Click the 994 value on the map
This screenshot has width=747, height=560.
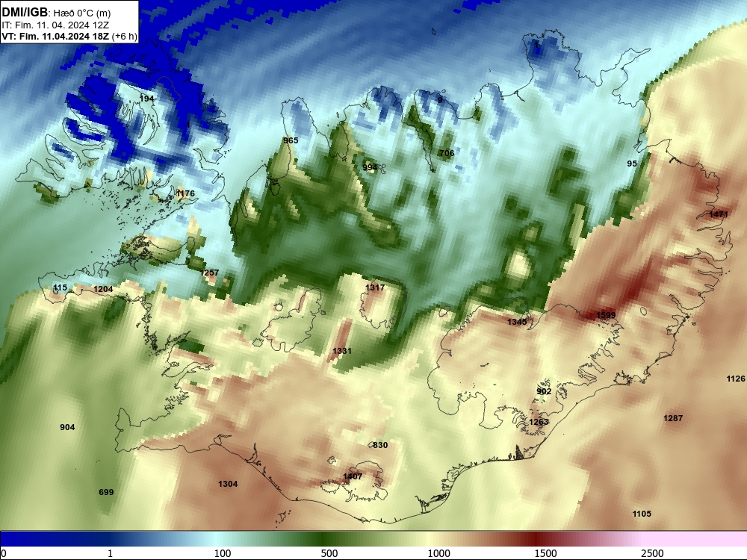pos(370,167)
